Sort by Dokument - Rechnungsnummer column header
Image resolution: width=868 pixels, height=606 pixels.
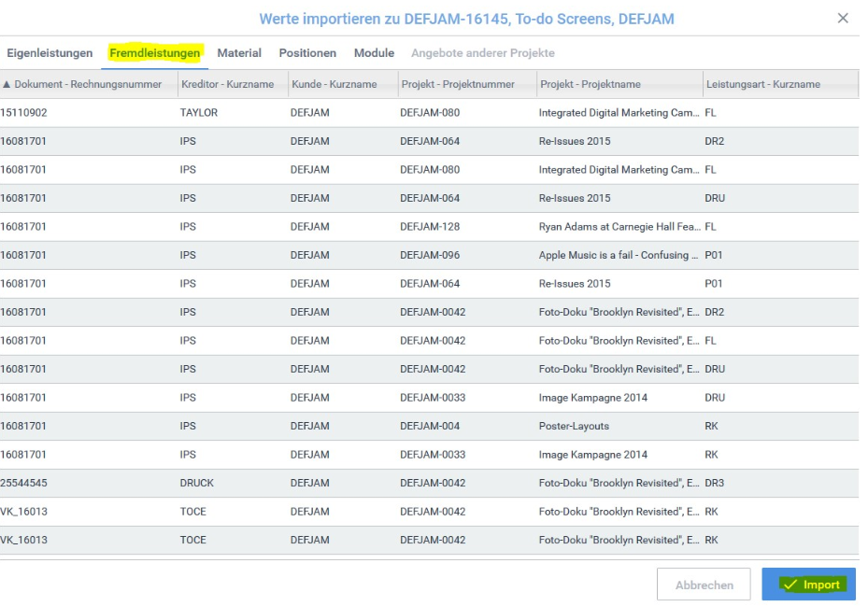(x=89, y=84)
